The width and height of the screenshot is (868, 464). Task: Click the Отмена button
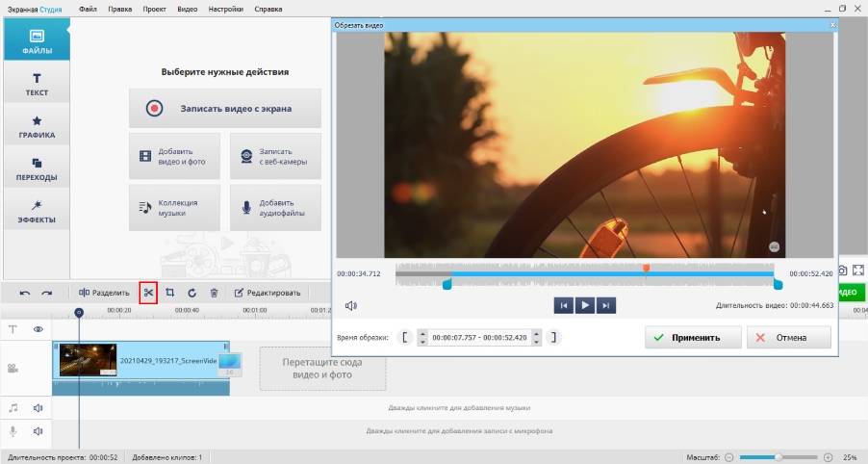(788, 338)
